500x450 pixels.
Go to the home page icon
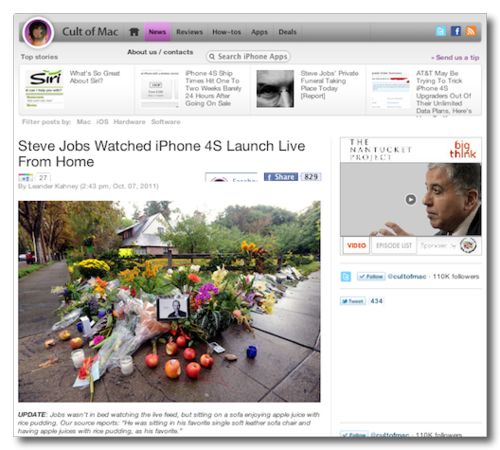click(134, 32)
